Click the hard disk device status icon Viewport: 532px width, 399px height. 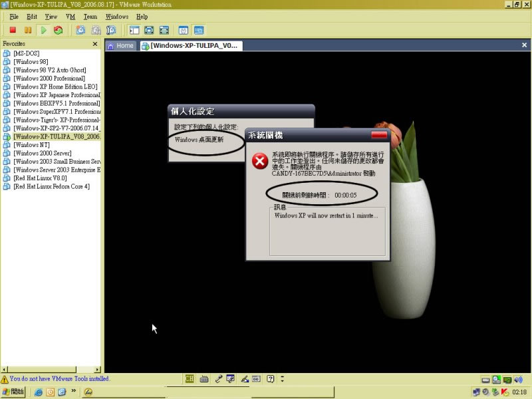coord(485,380)
